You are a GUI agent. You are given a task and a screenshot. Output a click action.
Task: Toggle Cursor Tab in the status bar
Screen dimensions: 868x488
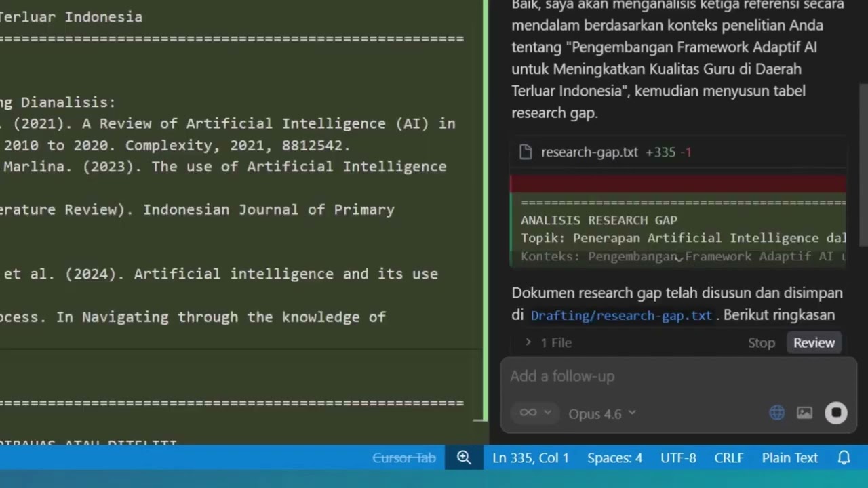[404, 458]
